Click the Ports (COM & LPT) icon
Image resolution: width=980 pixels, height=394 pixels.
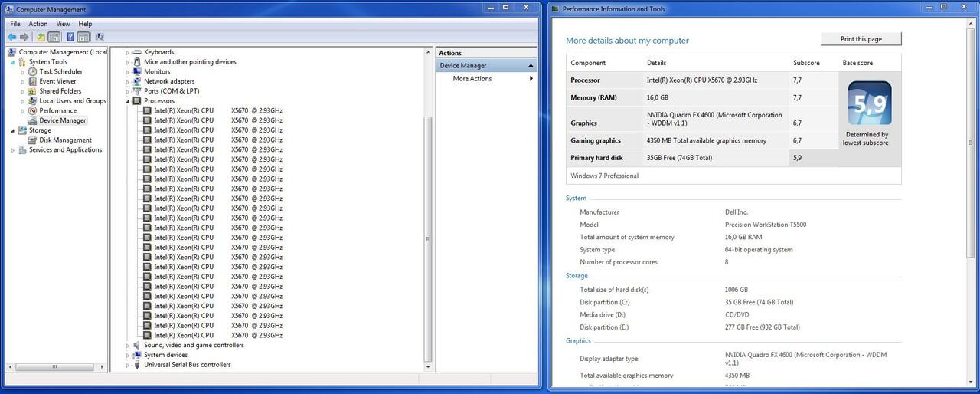(x=137, y=91)
